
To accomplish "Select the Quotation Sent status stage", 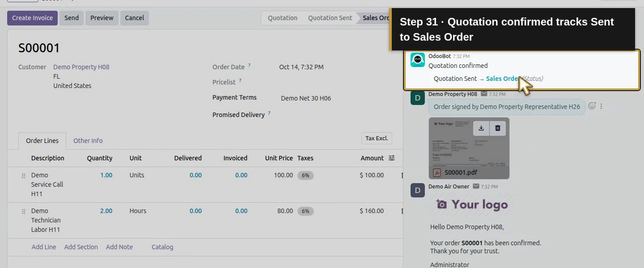I will coord(330,18).
